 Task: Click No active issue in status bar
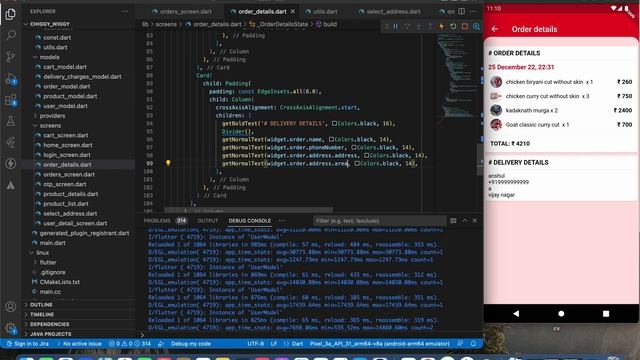79,344
